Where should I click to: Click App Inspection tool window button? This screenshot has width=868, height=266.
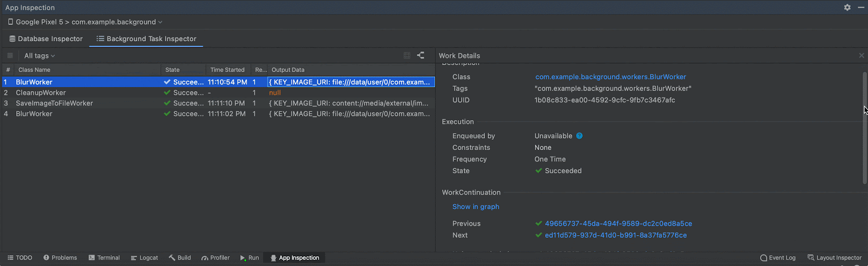295,258
